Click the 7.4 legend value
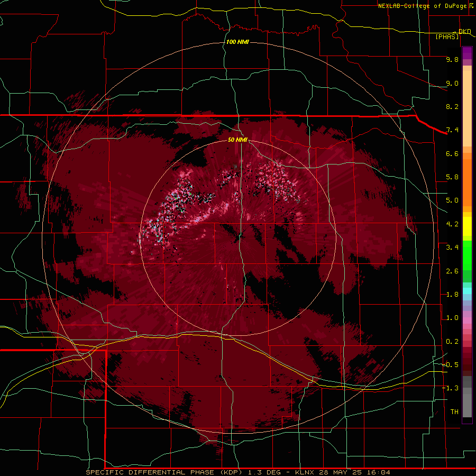Screen dimensions: 476x476 [x=452, y=130]
